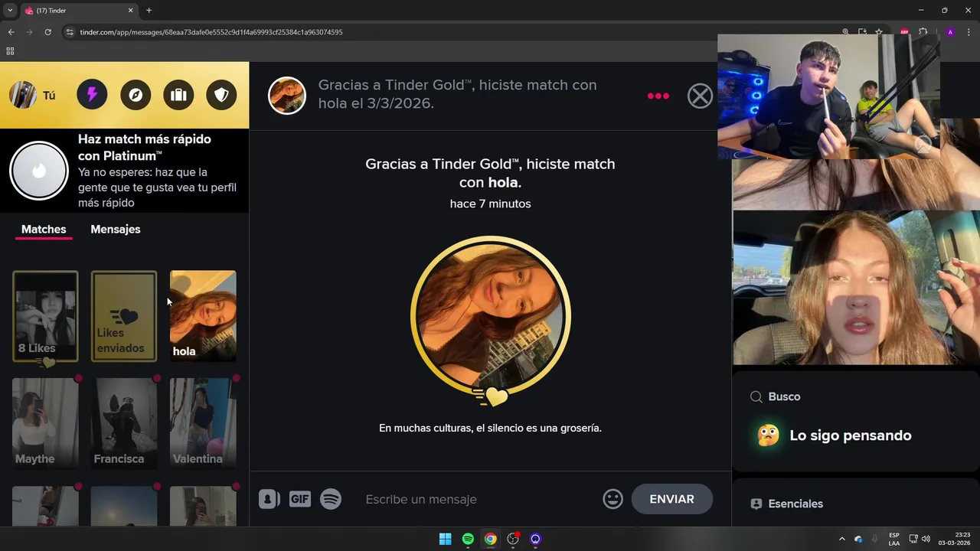Open the purple circle app in taskbar

pyautogui.click(x=535, y=539)
